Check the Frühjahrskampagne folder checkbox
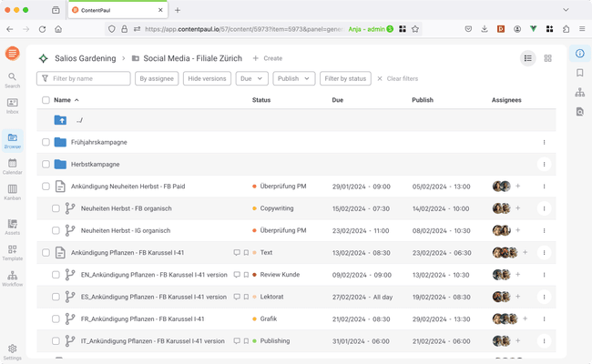 pyautogui.click(x=46, y=142)
